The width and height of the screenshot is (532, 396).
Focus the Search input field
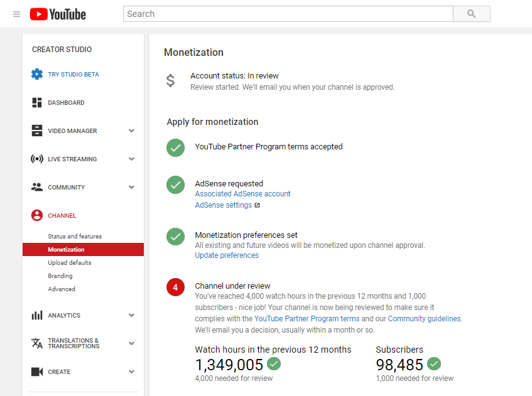(x=288, y=14)
